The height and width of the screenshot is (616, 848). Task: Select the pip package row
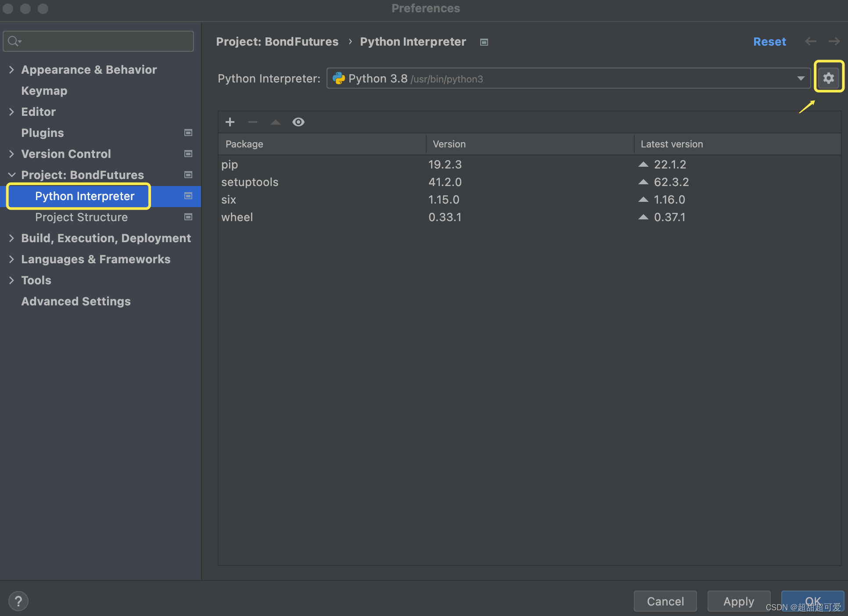point(529,165)
